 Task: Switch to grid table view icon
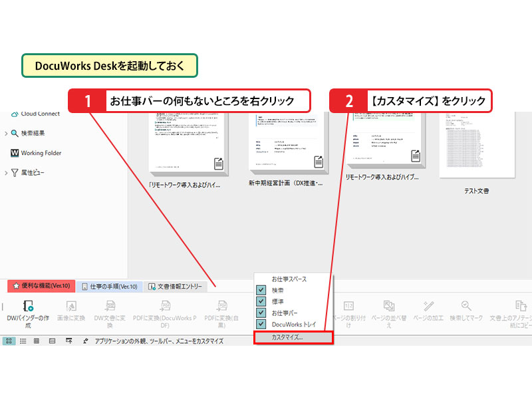(37, 341)
